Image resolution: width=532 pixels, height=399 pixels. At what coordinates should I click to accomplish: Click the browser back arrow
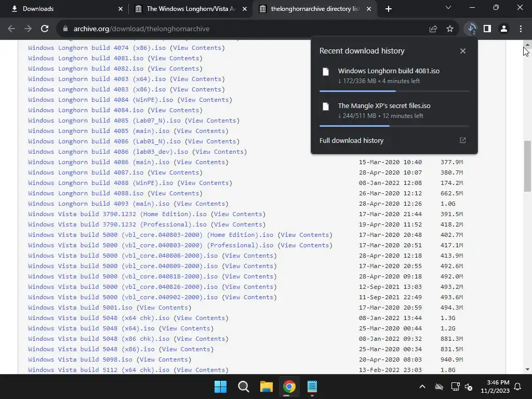coord(11,29)
